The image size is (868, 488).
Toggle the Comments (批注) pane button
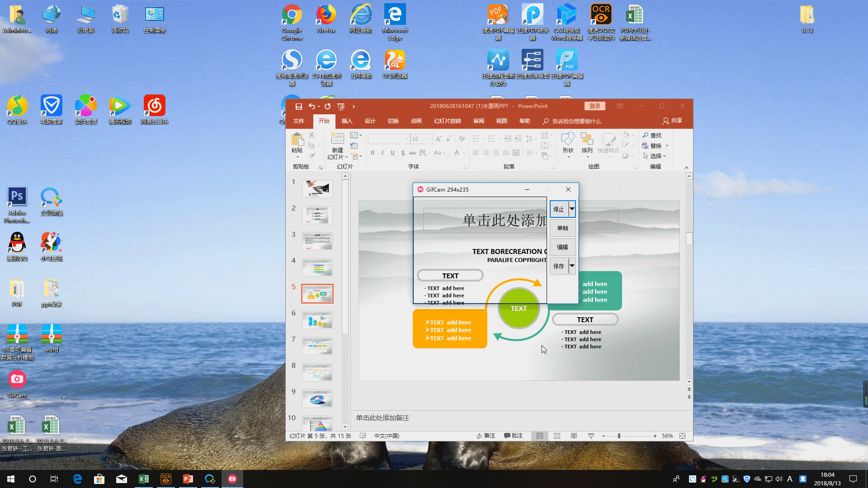(513, 436)
